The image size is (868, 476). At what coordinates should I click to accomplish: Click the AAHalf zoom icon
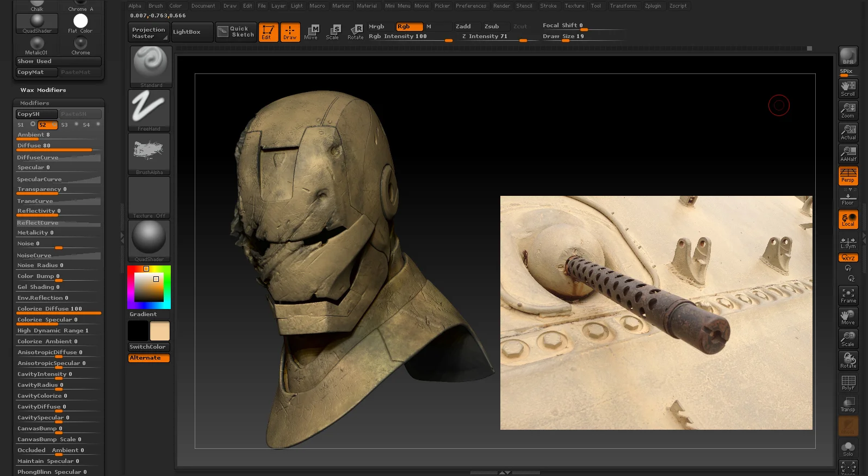[848, 154]
